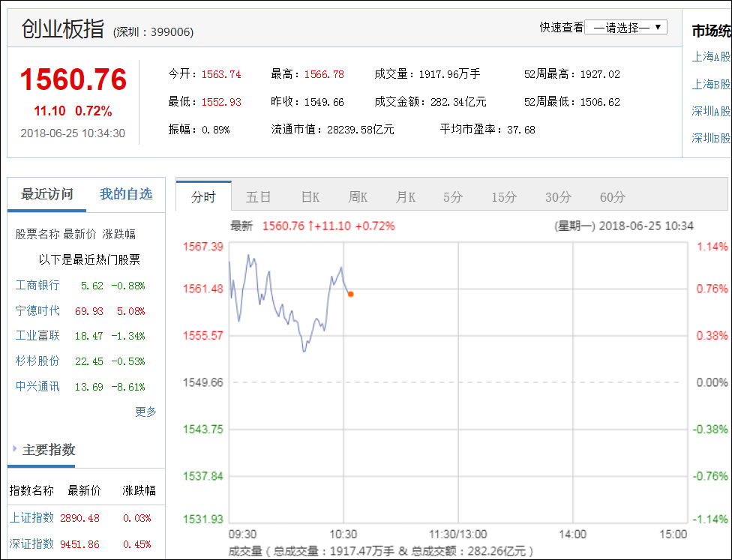Switch to the 我的自选 tab

click(x=126, y=193)
